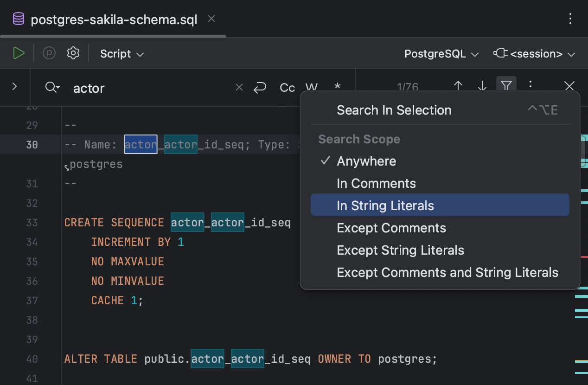This screenshot has width=588, height=385.
Task: Click the circled P profiler icon
Action: [49, 53]
